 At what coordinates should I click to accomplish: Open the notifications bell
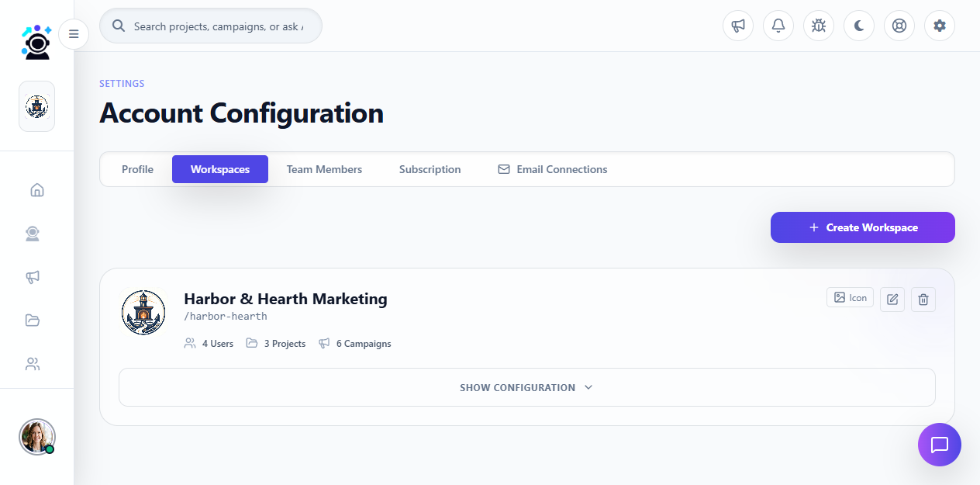tap(778, 26)
